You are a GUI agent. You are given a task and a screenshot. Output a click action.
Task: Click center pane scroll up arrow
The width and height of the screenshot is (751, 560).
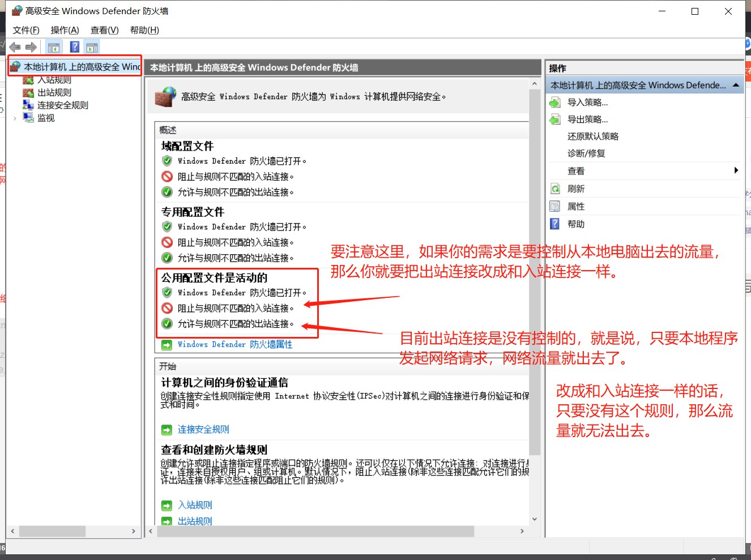pyautogui.click(x=535, y=84)
